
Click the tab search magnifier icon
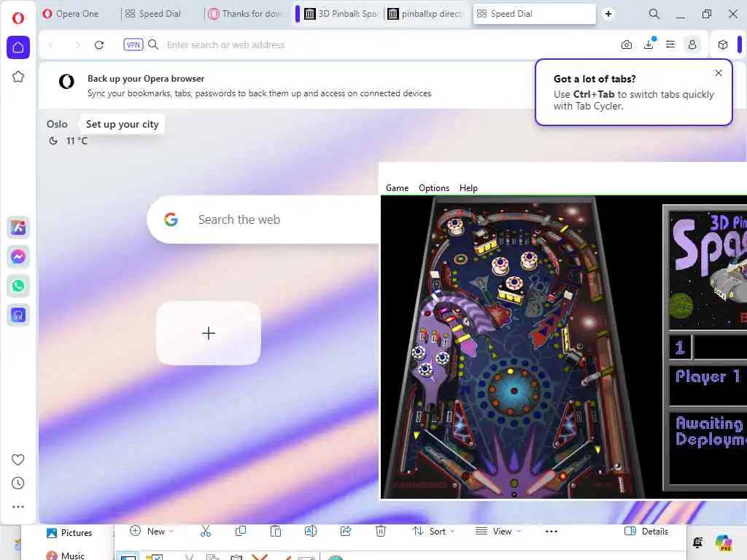654,14
